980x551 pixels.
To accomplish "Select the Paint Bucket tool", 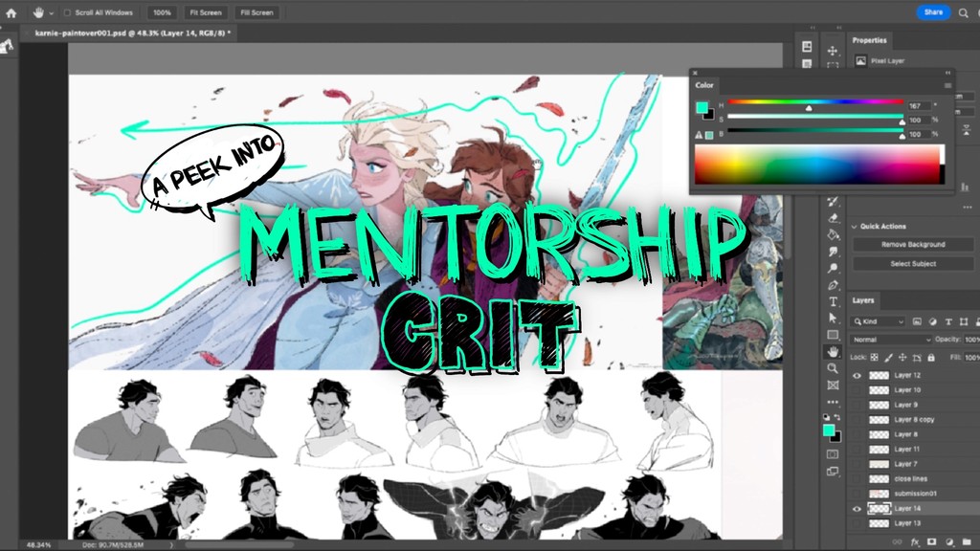I will tap(833, 235).
